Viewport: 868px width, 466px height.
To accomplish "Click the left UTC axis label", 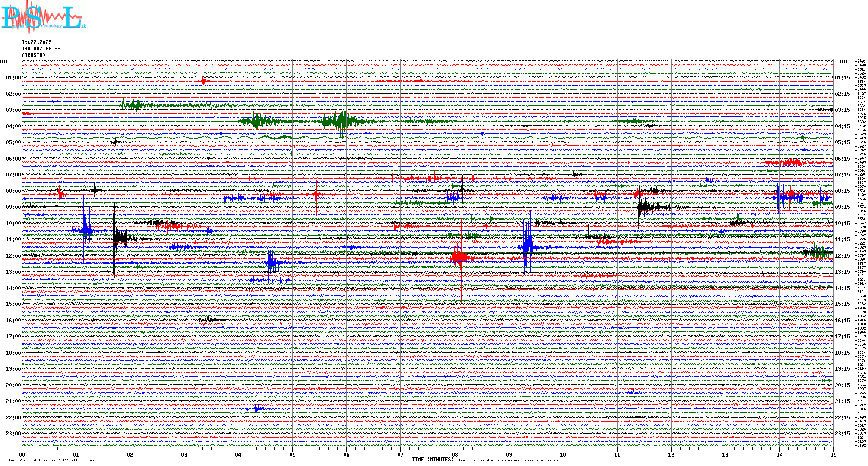I will click(x=4, y=62).
